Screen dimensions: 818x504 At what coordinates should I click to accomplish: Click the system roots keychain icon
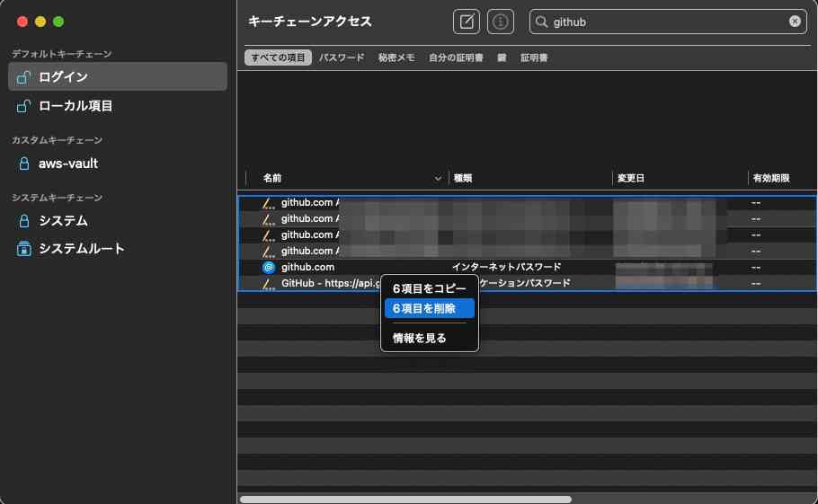point(24,249)
